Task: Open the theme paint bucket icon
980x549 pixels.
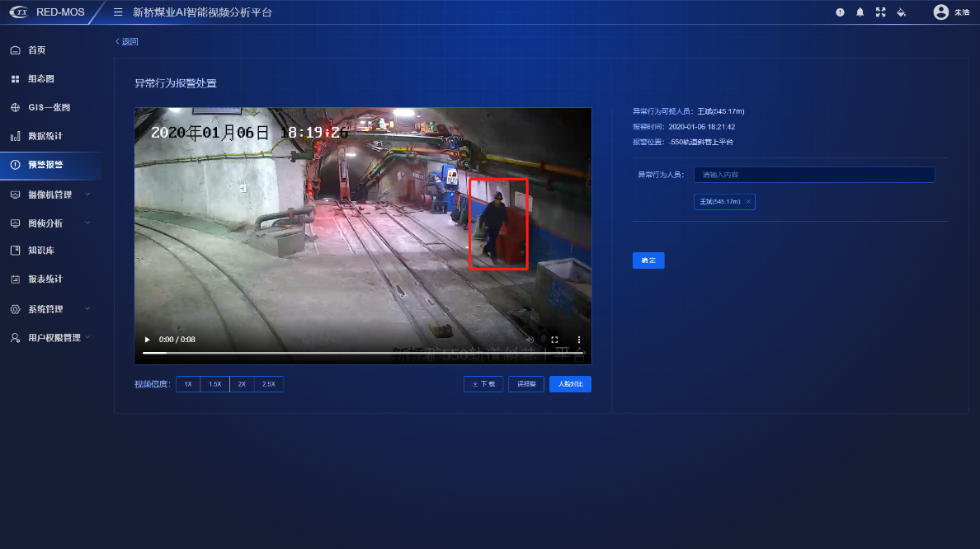Action: click(x=902, y=12)
